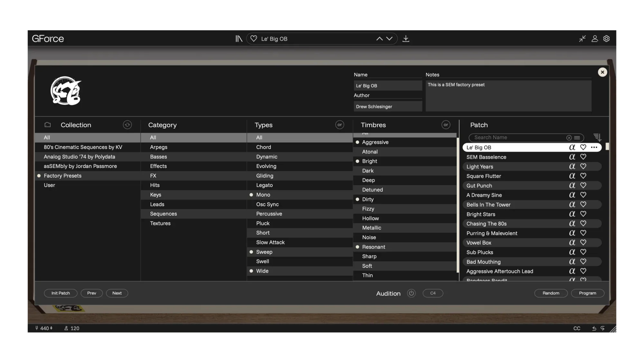Click the Timbres list scrollbar
The height and width of the screenshot is (363, 644).
(458, 205)
